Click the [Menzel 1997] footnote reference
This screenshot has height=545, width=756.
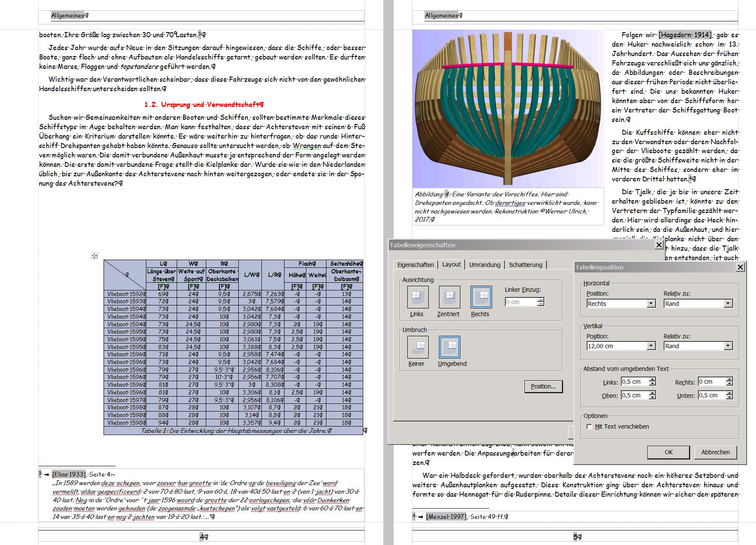click(x=446, y=516)
